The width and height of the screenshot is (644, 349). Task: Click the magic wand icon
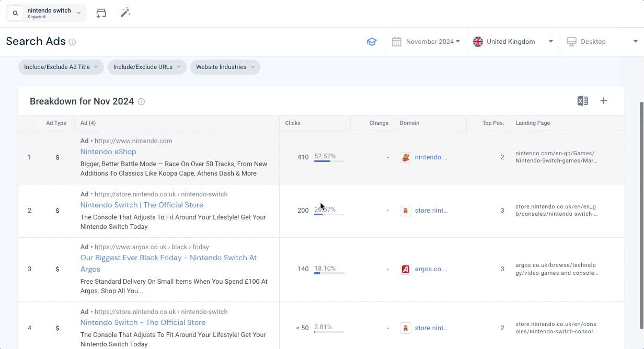coord(125,13)
